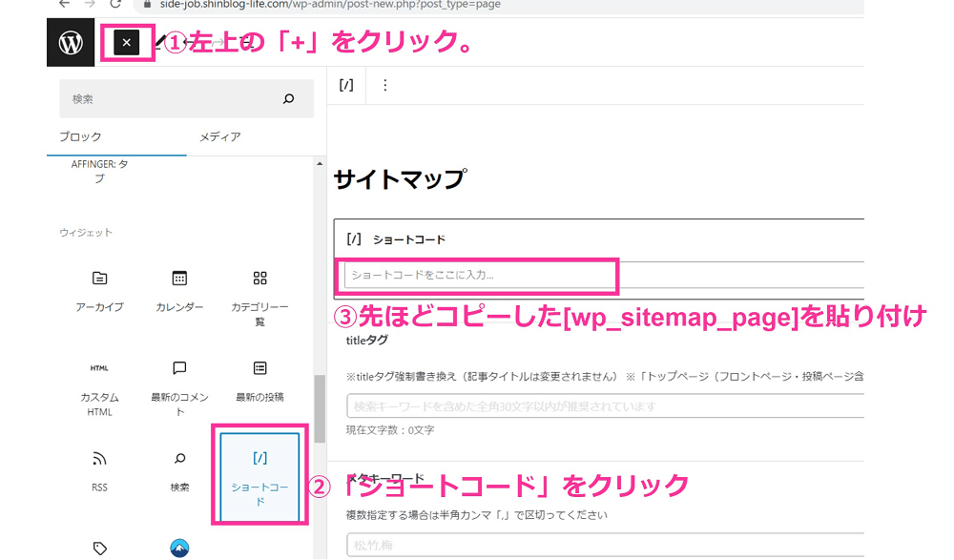Screen dimensions: 954x560
Task: Go back with the browser back arrow
Action: pyautogui.click(x=65, y=4)
